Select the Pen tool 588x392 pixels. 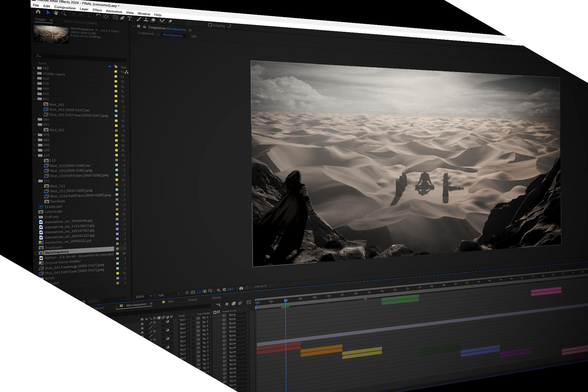[122, 18]
